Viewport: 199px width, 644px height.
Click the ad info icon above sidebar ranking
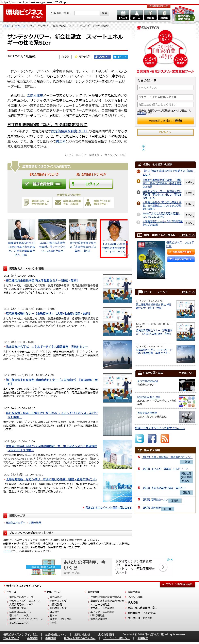tap(143, 146)
